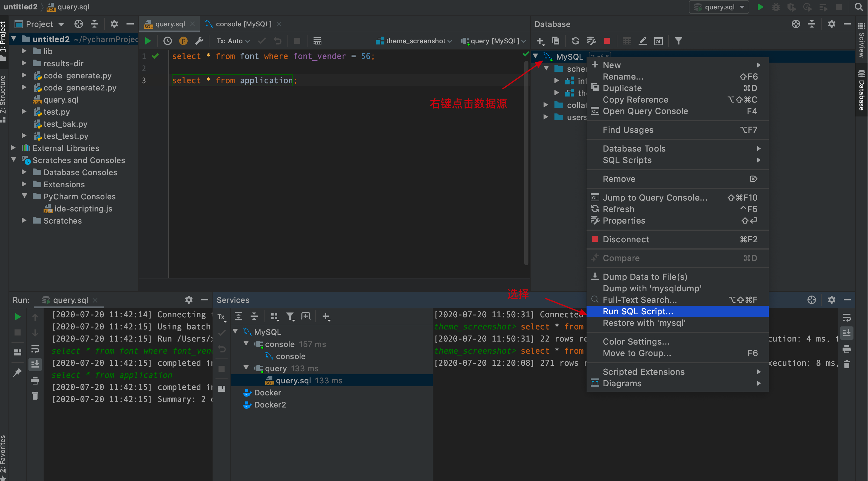Select code_generate.py in project tree

[77, 76]
